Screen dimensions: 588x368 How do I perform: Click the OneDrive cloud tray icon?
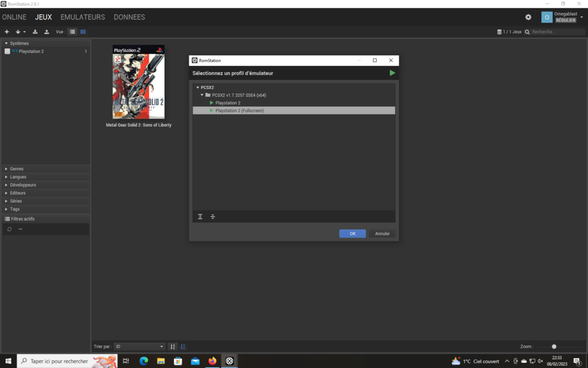(524, 362)
